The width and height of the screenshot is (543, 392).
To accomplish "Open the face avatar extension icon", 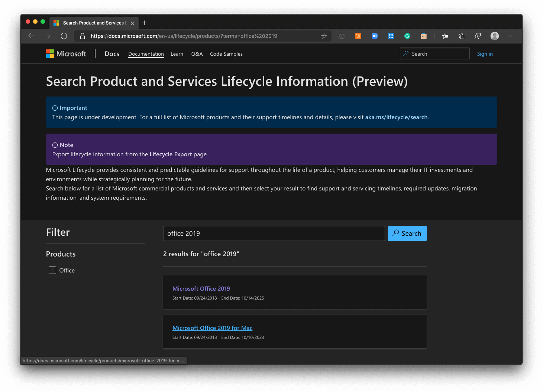I will [424, 36].
